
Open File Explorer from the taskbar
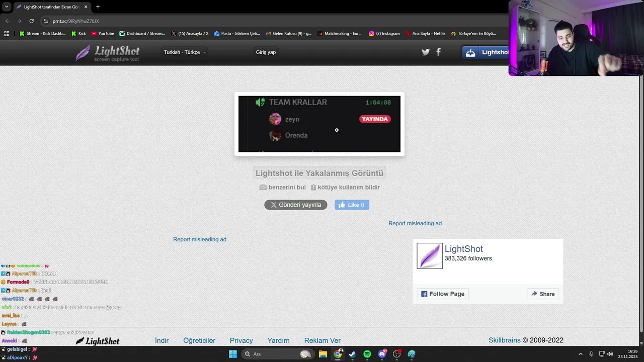click(323, 354)
